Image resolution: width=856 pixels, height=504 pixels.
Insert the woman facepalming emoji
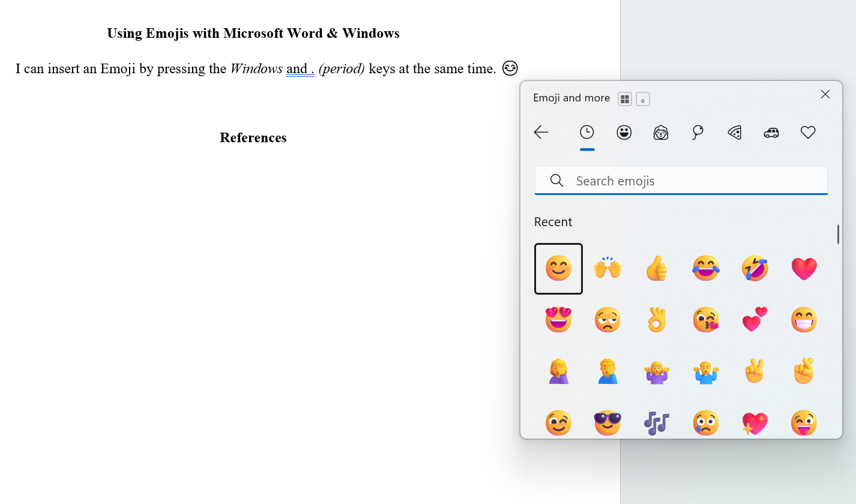[558, 371]
